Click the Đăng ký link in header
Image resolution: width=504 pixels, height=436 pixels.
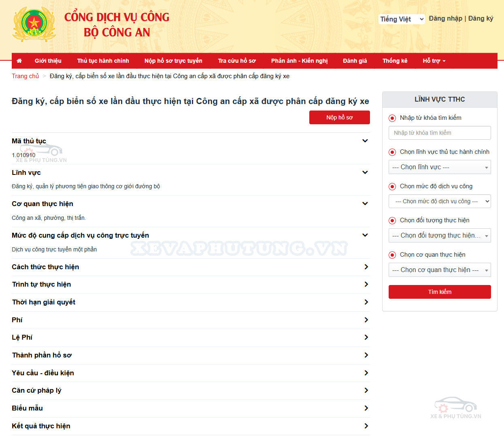pyautogui.click(x=481, y=19)
